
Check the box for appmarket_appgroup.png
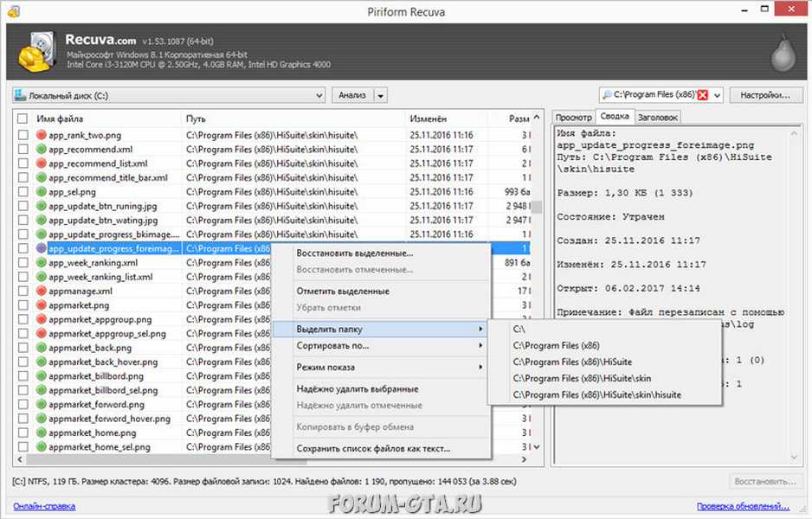tap(23, 320)
